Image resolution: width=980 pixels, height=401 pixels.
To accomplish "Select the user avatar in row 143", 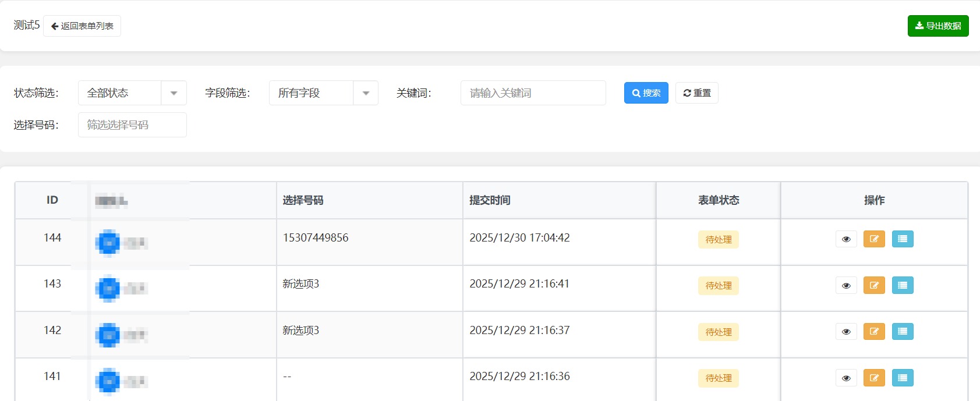I will pyautogui.click(x=108, y=289).
